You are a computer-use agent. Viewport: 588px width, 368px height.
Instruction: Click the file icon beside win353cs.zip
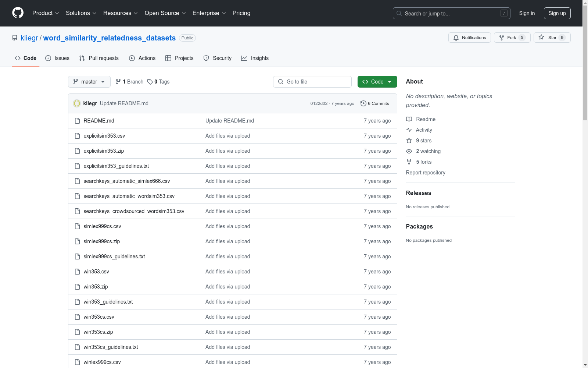coord(77,332)
